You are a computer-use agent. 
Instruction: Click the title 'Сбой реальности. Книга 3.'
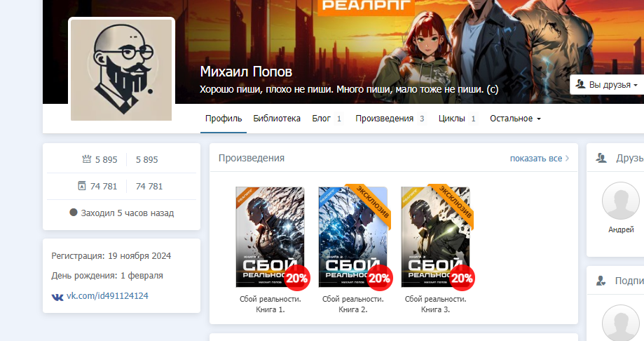pos(435,305)
